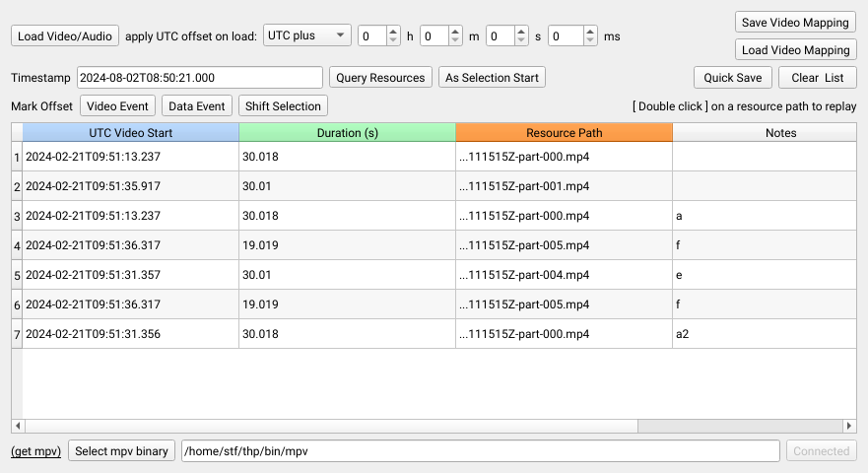Screen dimensions: 868x473
Task: Select row 1 duration 30.018 cell
Action: 347,157
